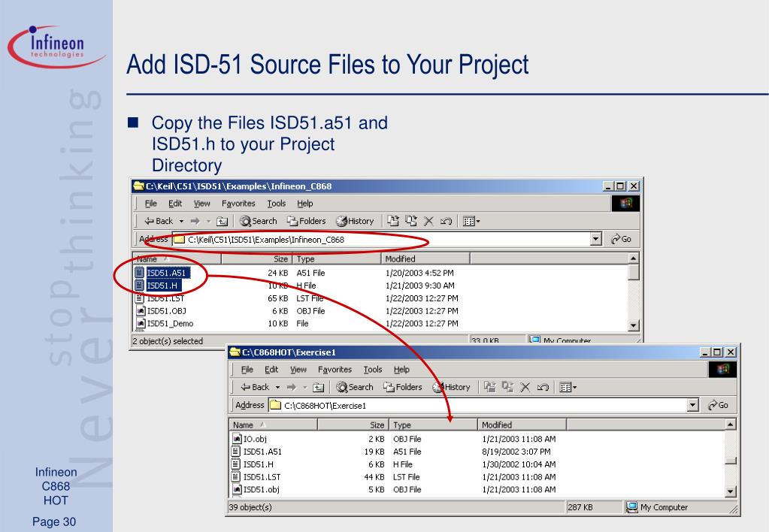Click scroll down arrow in Exercise1 window
Image resolution: width=769 pixels, height=532 pixels.
pyautogui.click(x=730, y=491)
